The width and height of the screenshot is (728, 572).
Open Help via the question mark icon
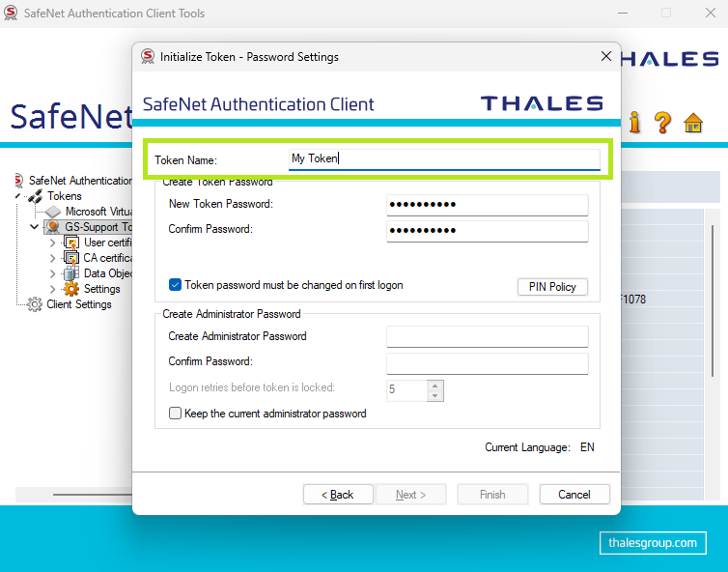point(662,123)
